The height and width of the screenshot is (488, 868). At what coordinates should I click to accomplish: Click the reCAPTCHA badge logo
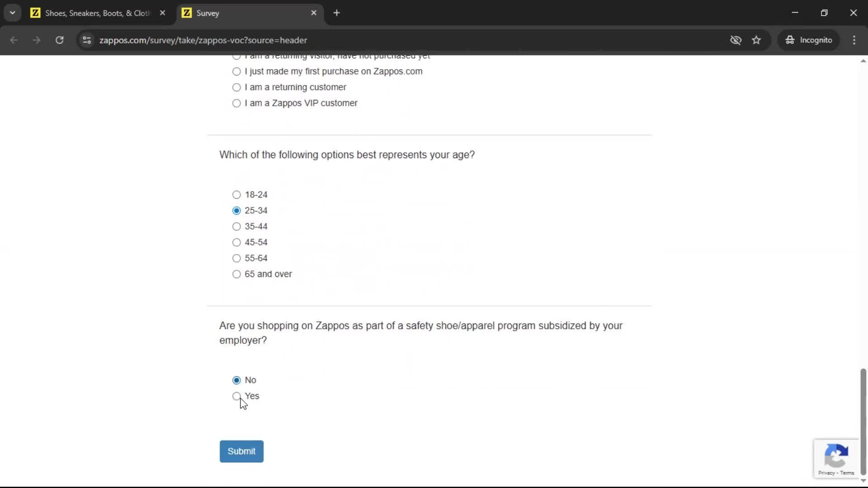[x=836, y=455]
